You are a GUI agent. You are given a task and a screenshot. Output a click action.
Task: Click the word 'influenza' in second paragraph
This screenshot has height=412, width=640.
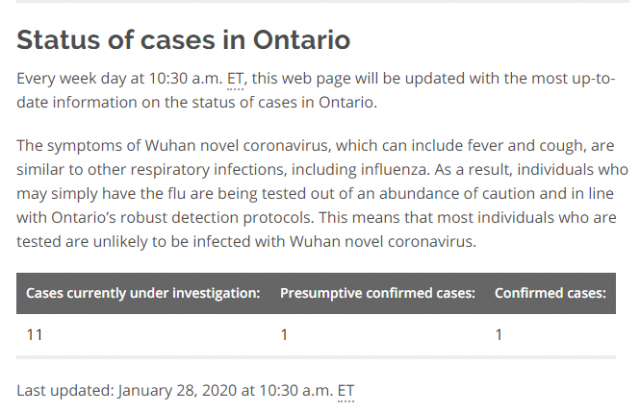[x=395, y=169]
